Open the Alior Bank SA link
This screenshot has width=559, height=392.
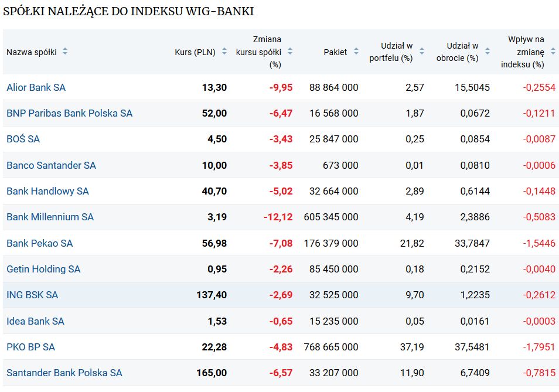click(x=36, y=87)
